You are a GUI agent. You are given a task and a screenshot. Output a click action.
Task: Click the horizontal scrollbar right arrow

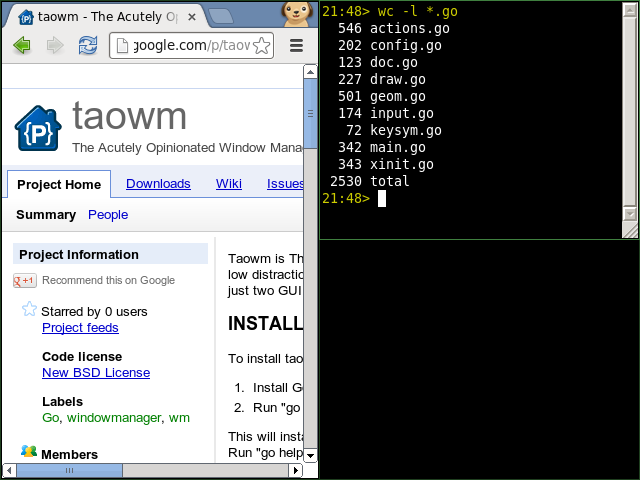pyautogui.click(x=296, y=471)
